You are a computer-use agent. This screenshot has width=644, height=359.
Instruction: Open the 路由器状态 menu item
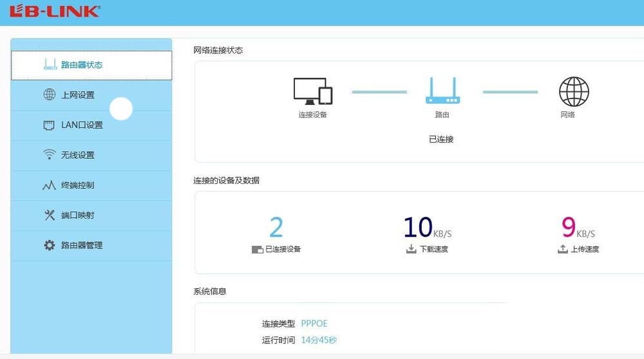(x=91, y=65)
